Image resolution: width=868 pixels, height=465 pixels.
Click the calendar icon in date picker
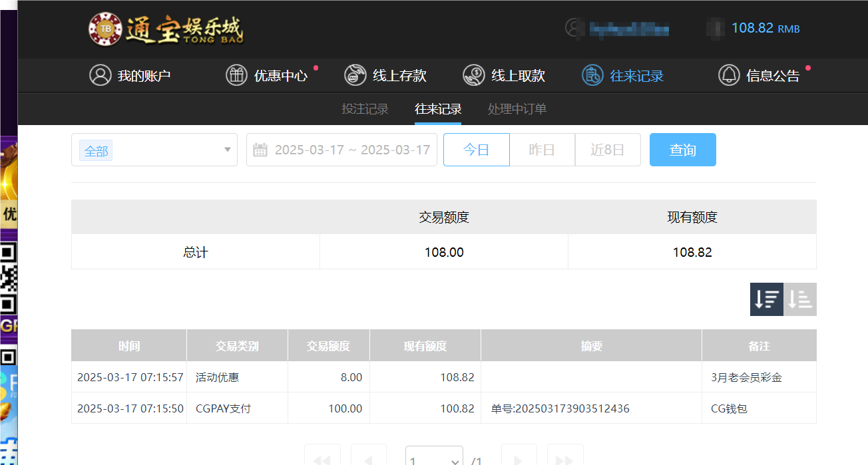pos(259,150)
